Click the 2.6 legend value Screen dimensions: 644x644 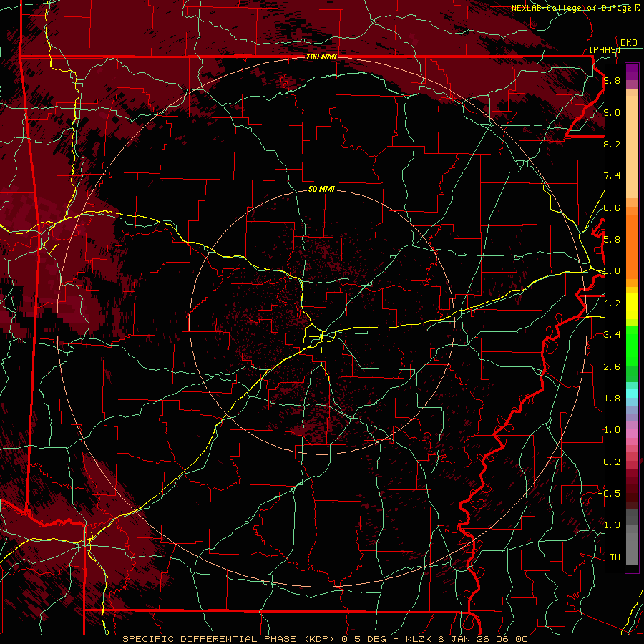[x=612, y=367]
